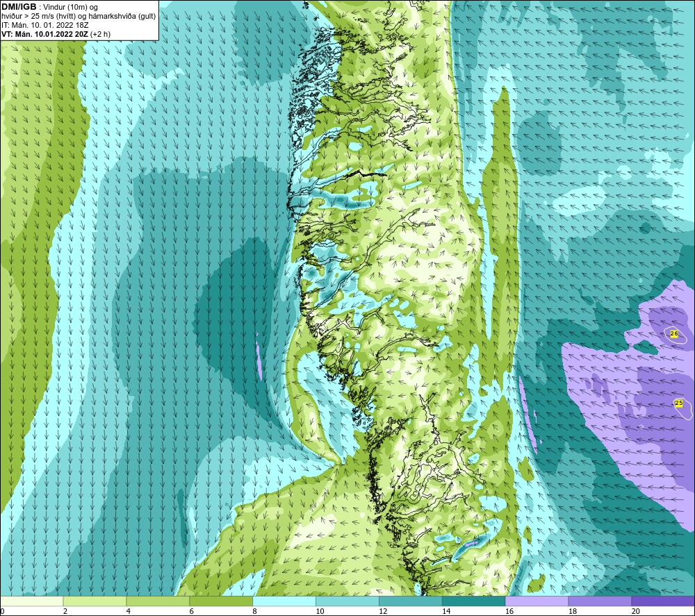
Task: Click the VT: Mán. 10.01.2022 20Z line
Action: pyautogui.click(x=56, y=34)
